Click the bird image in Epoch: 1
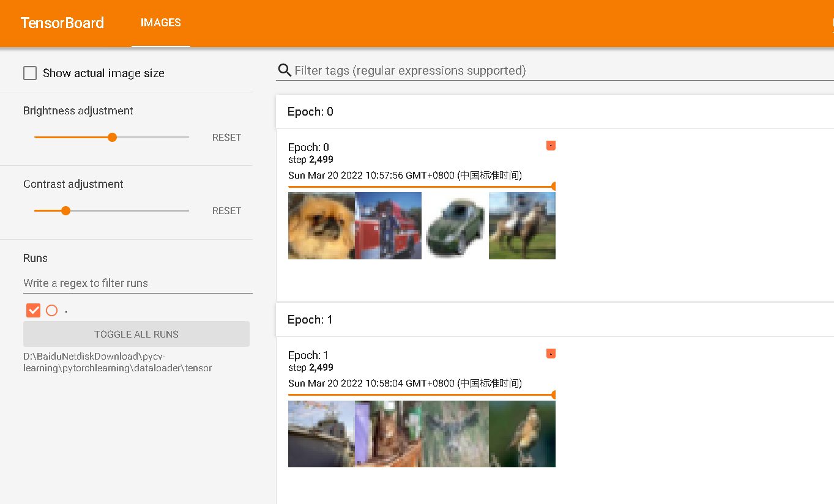This screenshot has width=834, height=504. (522, 434)
